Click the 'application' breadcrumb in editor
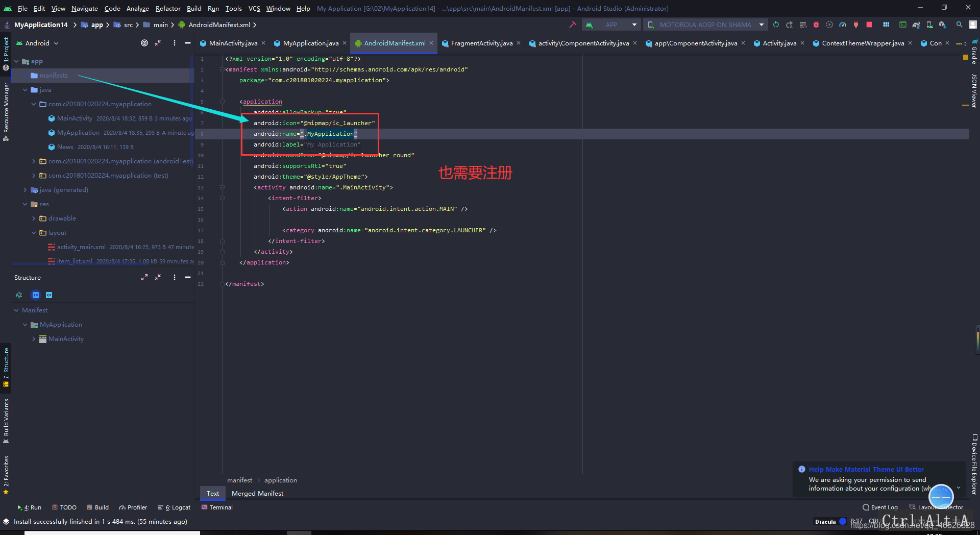The image size is (980, 535). 280,480
